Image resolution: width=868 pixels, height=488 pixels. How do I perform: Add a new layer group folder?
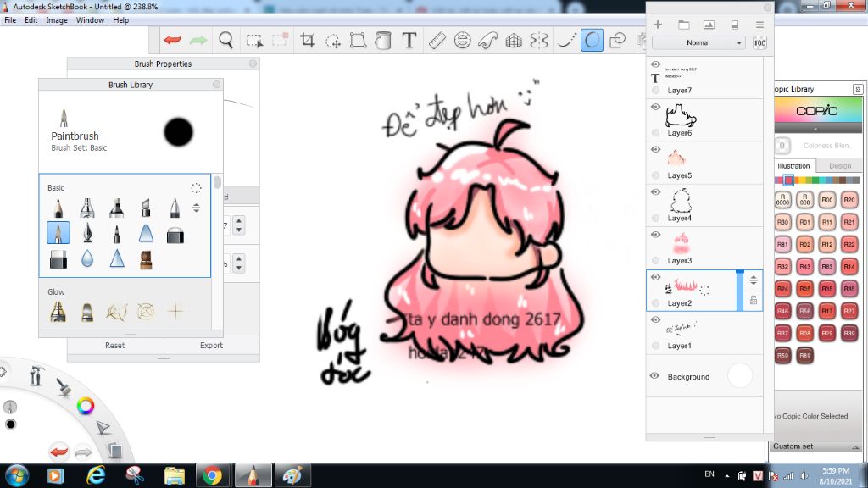pos(684,25)
